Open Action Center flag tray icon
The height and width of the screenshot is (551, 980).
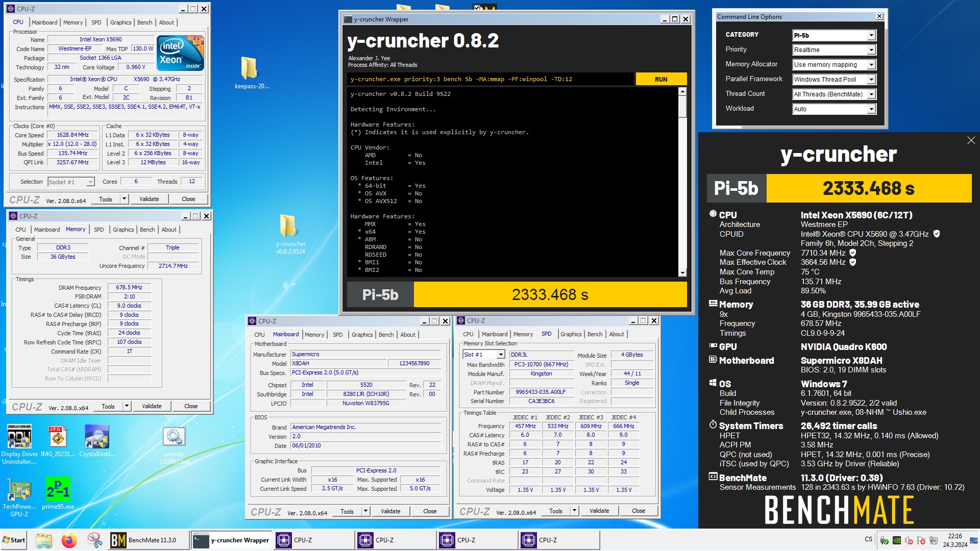pyautogui.click(x=921, y=540)
